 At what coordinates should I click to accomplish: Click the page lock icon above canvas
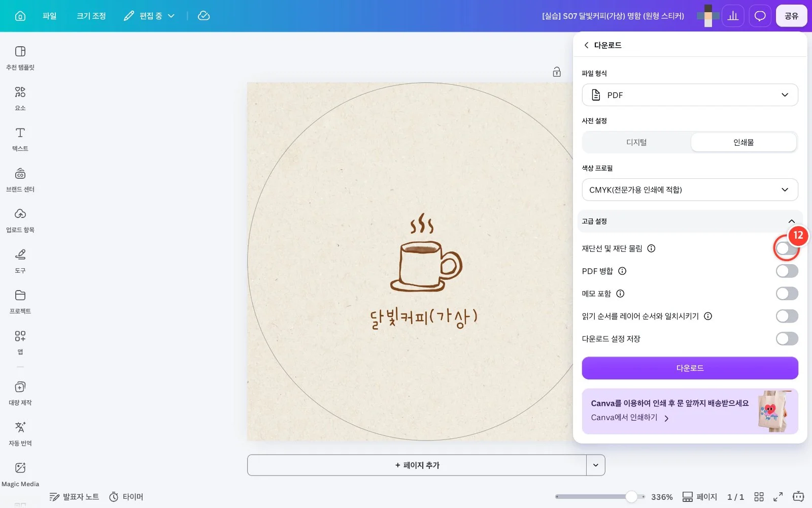click(x=557, y=72)
